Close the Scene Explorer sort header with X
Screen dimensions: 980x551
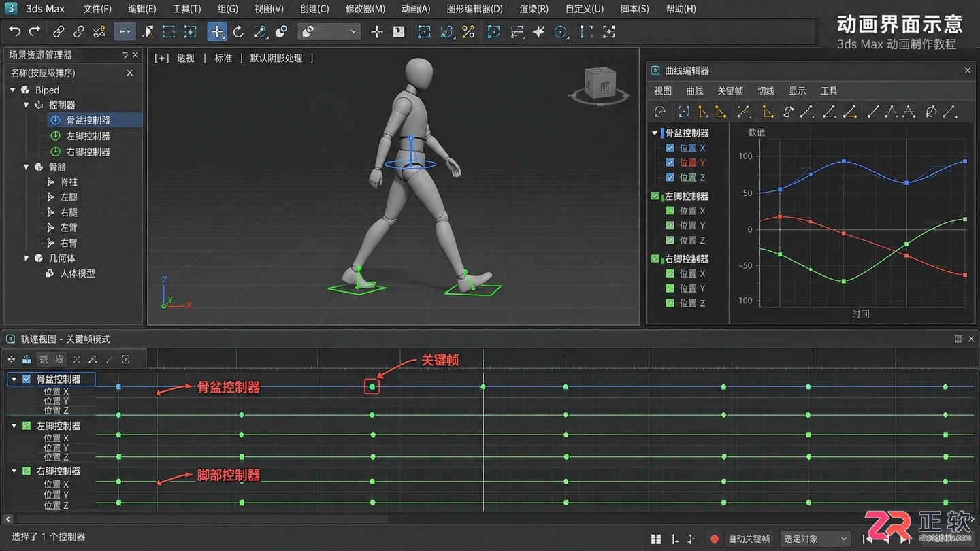(x=130, y=73)
